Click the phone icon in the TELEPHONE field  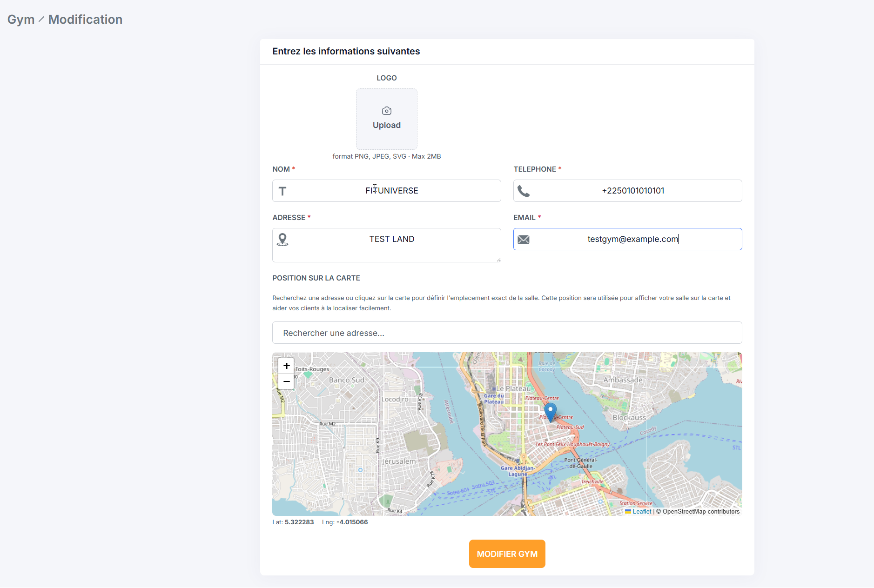pyautogui.click(x=523, y=191)
